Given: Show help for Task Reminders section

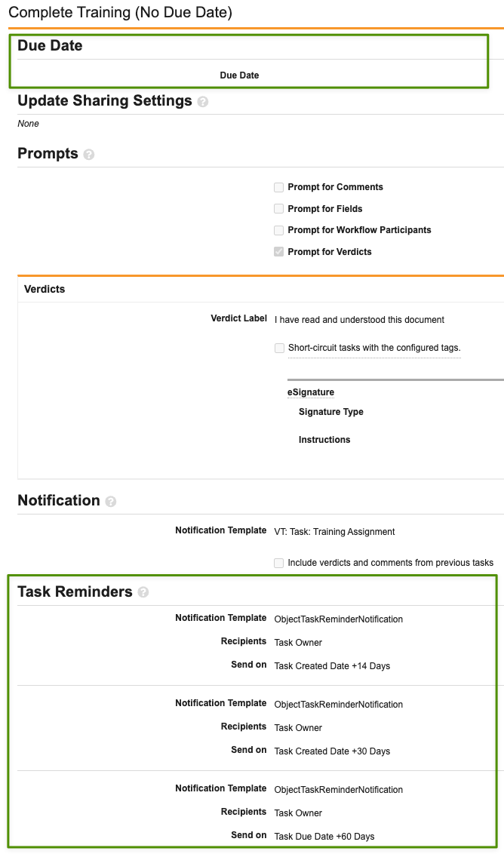Looking at the screenshot, I should (x=143, y=593).
